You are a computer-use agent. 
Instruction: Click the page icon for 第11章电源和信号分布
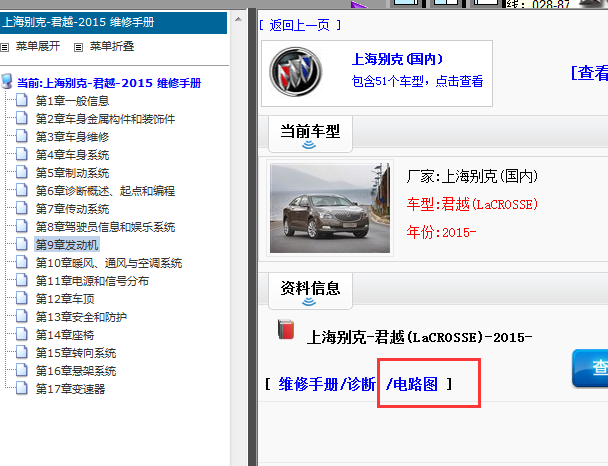(22, 280)
